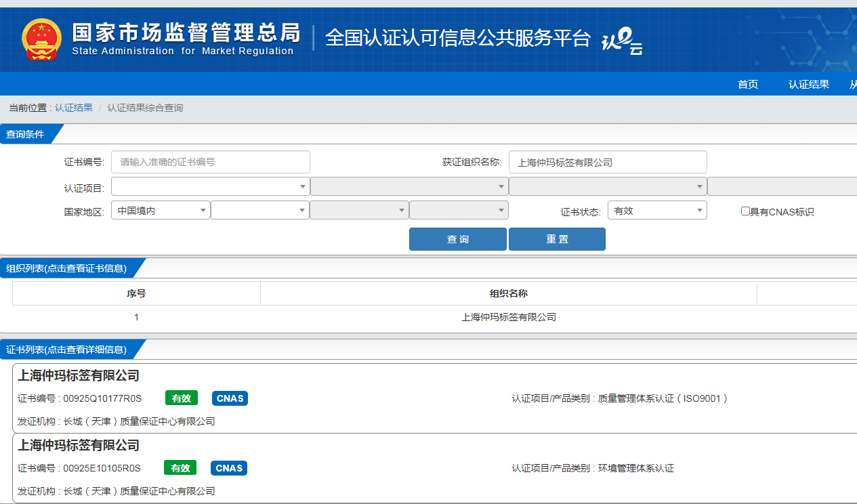The width and height of the screenshot is (857, 504).
Task: Click the 有效 badge on certificate 00925E10105R0S
Action: [x=180, y=467]
